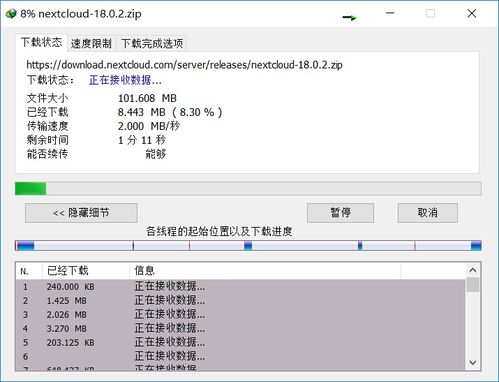Click the downloaded value 8.443 MB
This screenshot has width=499, height=382.
click(170, 112)
